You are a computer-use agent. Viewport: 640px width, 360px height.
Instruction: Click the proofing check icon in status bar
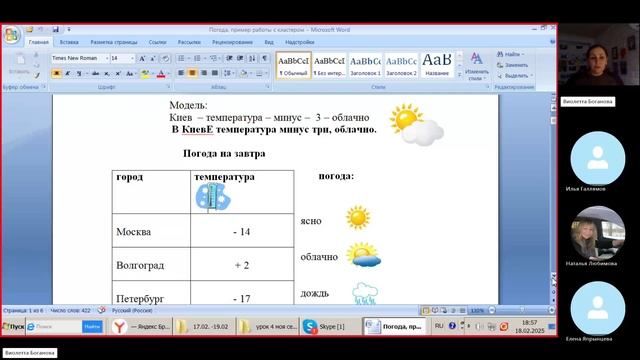[x=102, y=310]
